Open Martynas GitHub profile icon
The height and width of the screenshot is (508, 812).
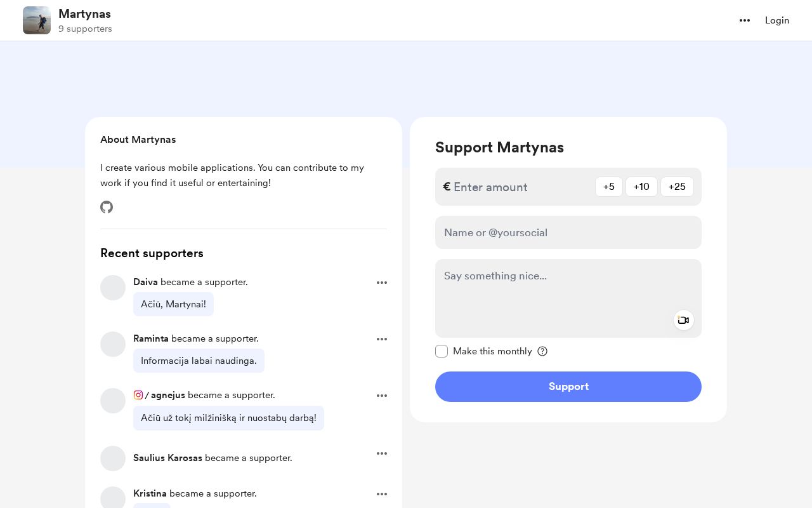(107, 207)
